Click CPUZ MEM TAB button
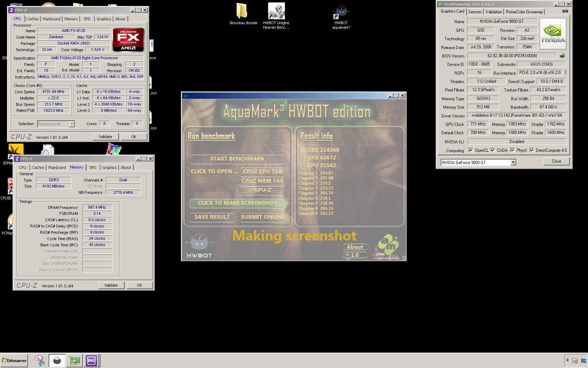Image resolution: width=588 pixels, height=368 pixels. click(262, 181)
